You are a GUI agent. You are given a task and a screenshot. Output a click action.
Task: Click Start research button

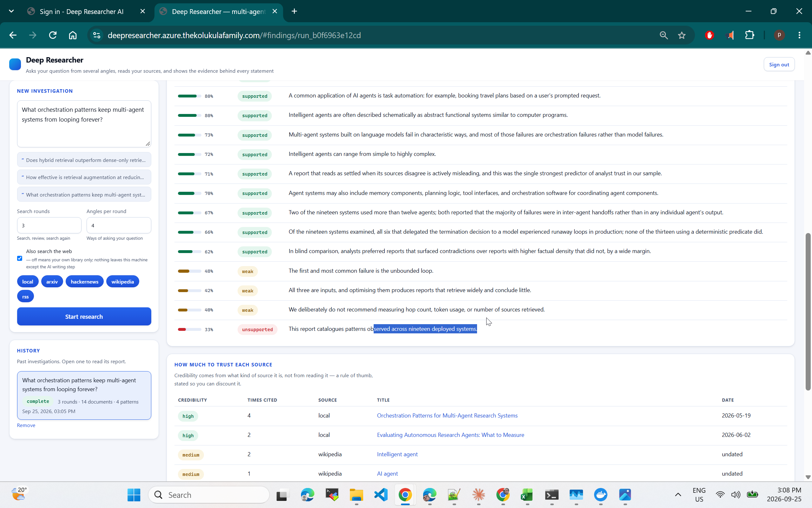[84, 317]
